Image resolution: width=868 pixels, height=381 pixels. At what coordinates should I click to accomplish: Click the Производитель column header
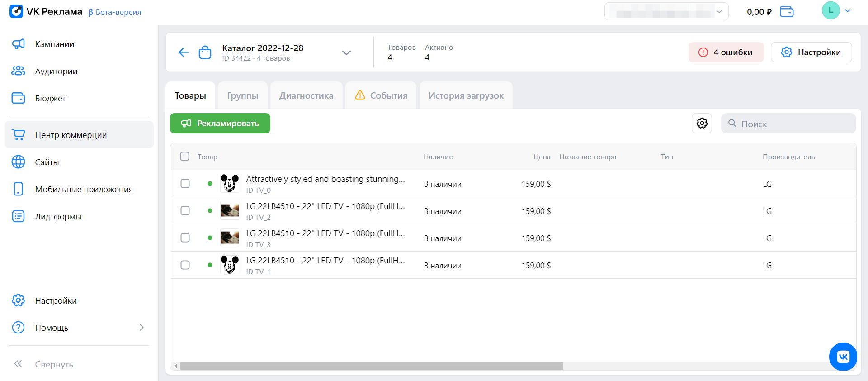coord(788,157)
